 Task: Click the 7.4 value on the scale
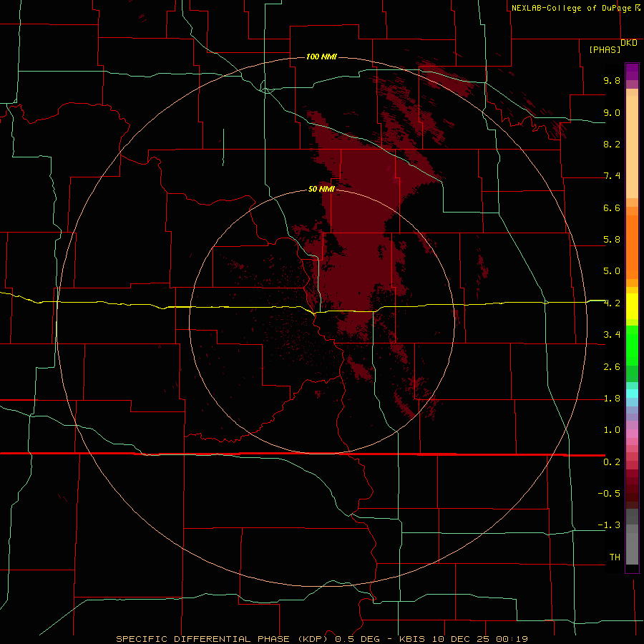pyautogui.click(x=612, y=176)
